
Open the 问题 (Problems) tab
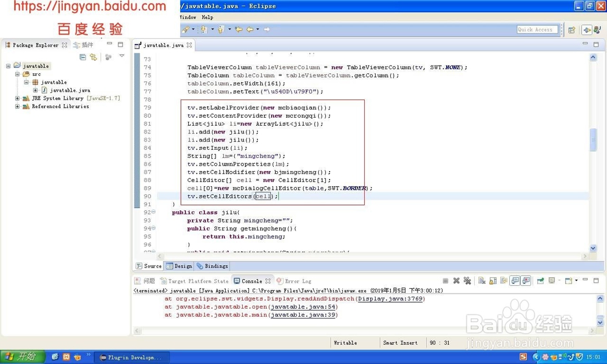pyautogui.click(x=145, y=281)
